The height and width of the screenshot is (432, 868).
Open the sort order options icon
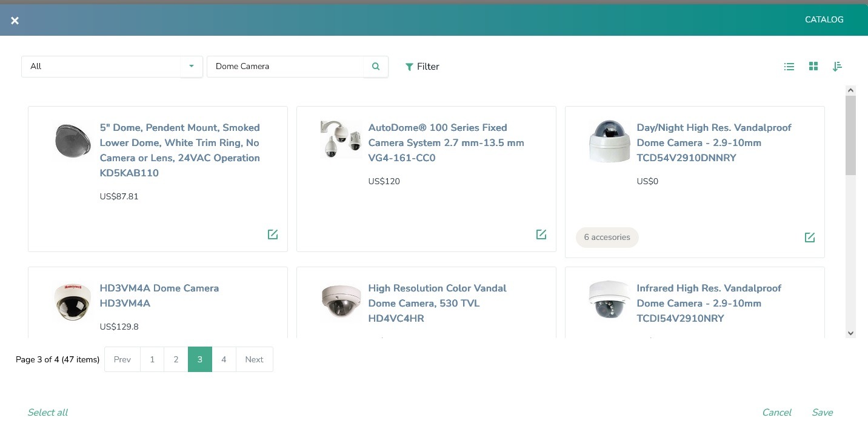837,67
